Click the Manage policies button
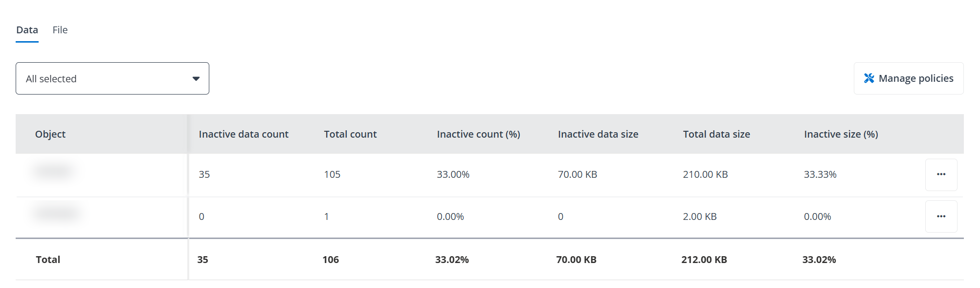This screenshot has width=980, height=288. [908, 78]
